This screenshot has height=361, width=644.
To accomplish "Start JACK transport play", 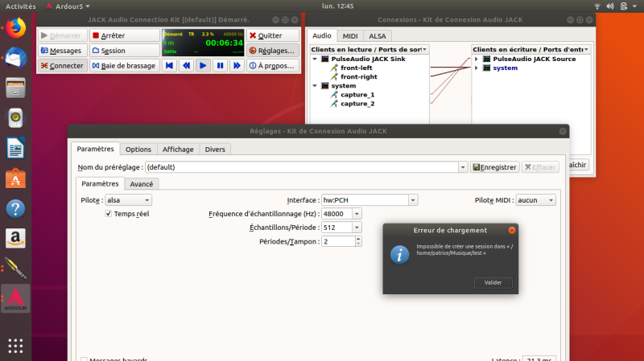I will click(x=203, y=66).
